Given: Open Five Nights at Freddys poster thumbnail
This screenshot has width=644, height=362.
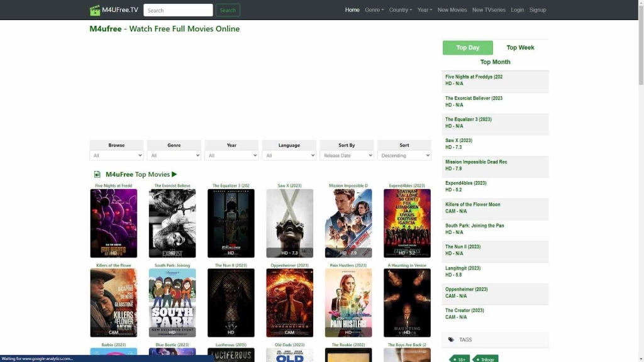Looking at the screenshot, I should pyautogui.click(x=114, y=223).
